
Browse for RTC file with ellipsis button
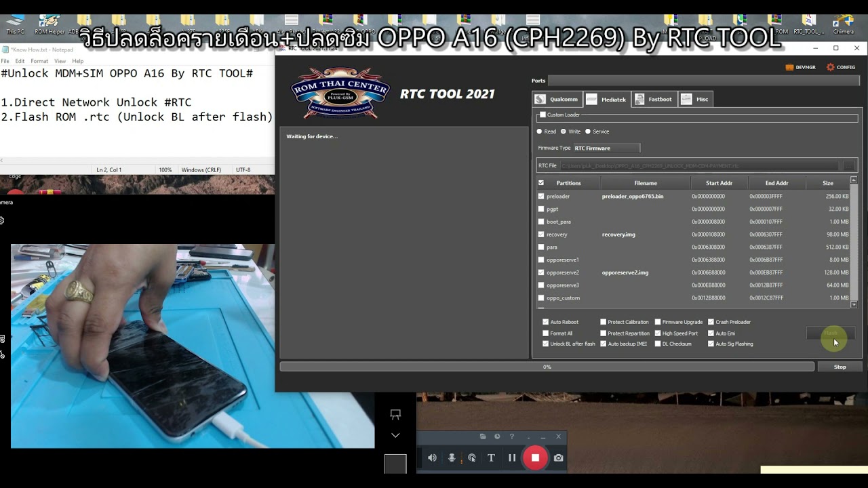pyautogui.click(x=848, y=165)
